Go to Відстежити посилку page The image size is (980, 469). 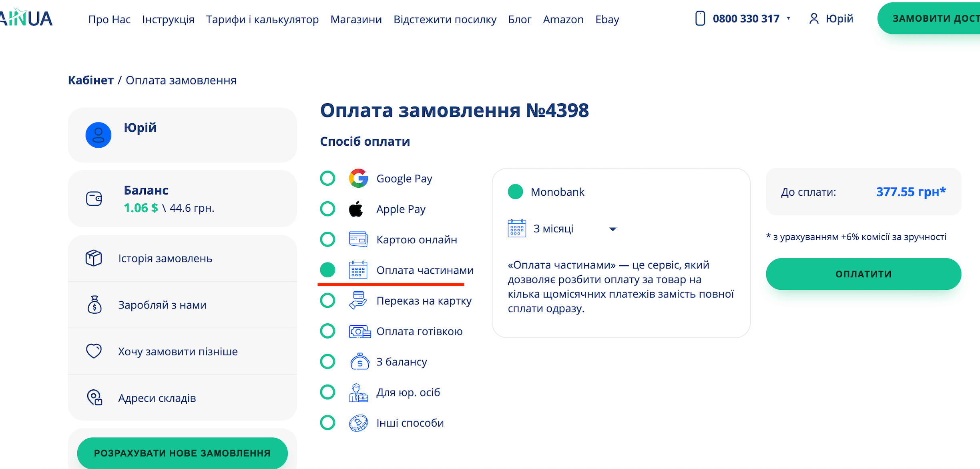[445, 20]
